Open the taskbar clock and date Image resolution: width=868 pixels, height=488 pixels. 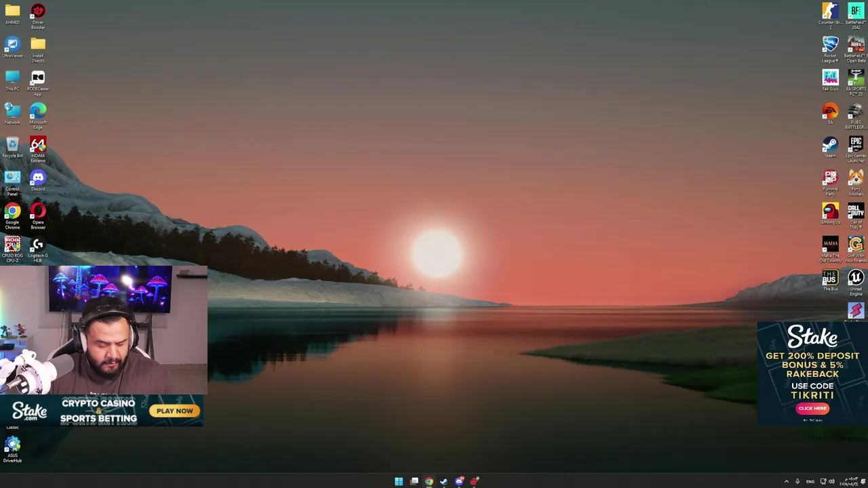pos(848,481)
